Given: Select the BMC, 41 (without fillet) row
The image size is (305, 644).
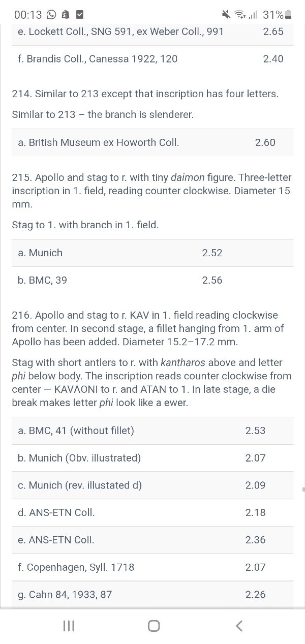Looking at the screenshot, I should click(x=152, y=431).
